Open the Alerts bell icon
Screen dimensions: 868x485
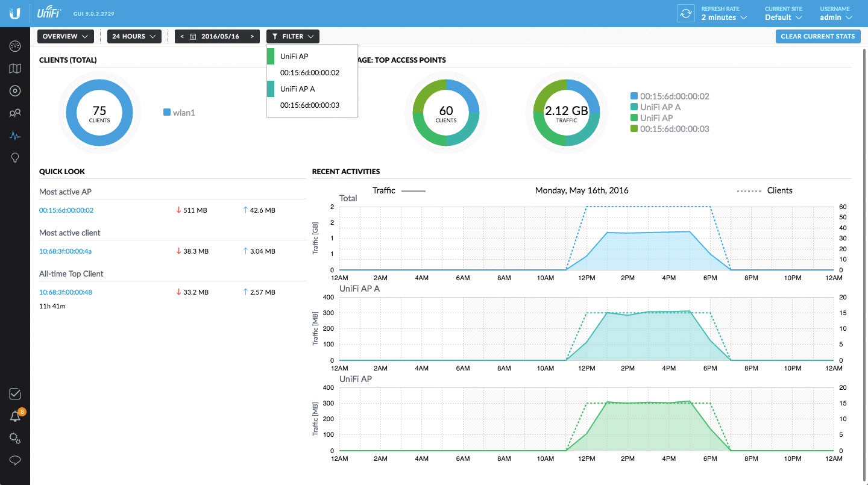point(15,416)
